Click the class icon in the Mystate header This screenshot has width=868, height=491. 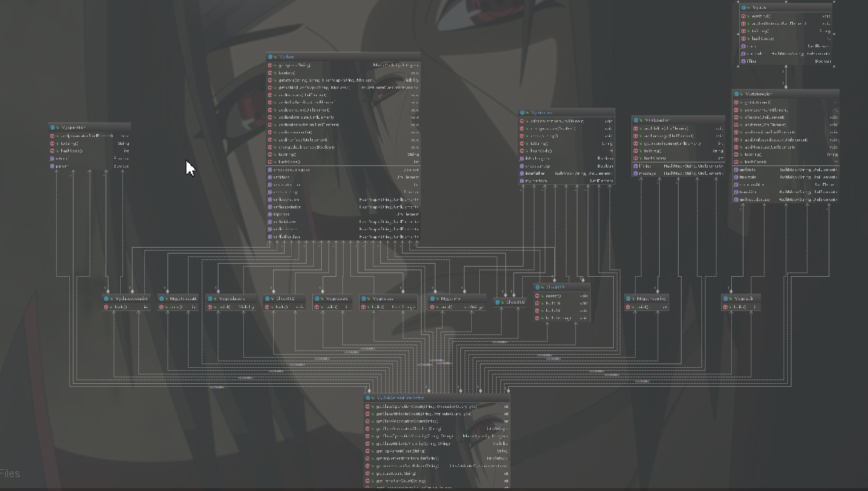[x=744, y=8]
